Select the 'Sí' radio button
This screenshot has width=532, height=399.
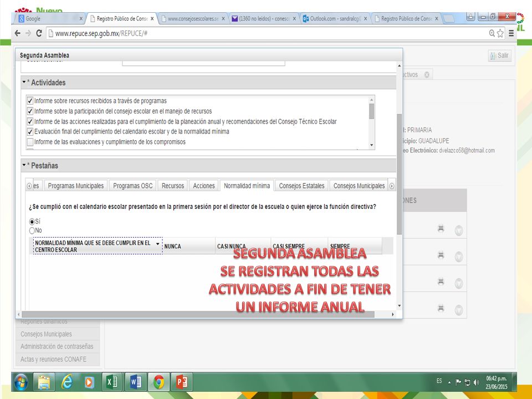click(x=32, y=222)
